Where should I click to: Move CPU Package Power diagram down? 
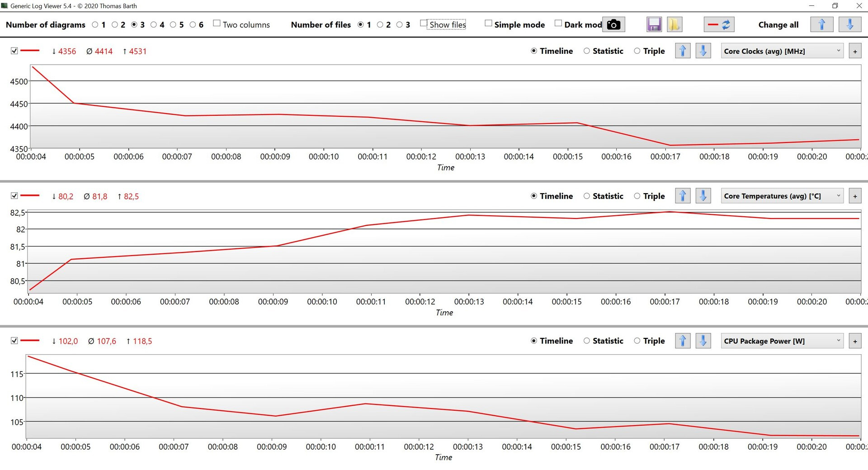tap(703, 341)
